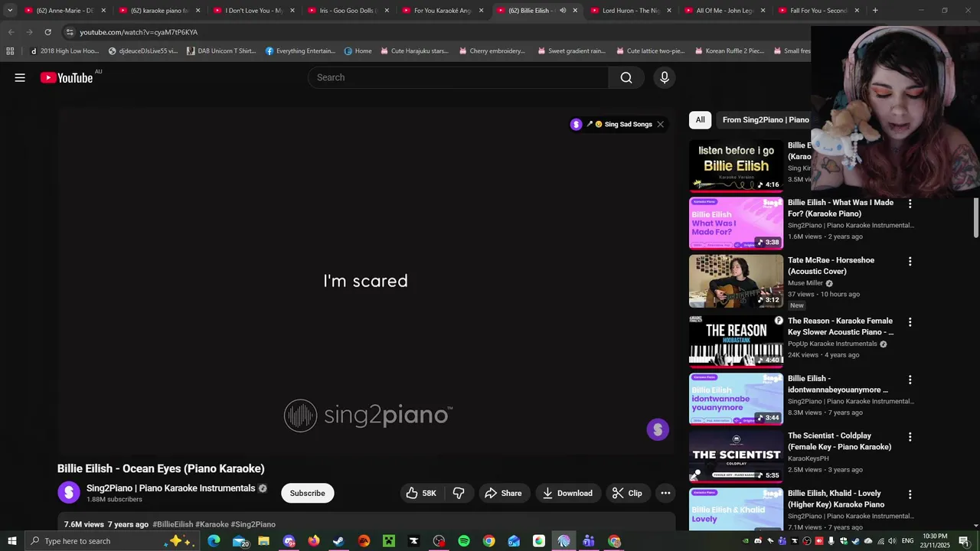Focus the YouTube search field
Image resolution: width=980 pixels, height=551 pixels.
[458, 77]
